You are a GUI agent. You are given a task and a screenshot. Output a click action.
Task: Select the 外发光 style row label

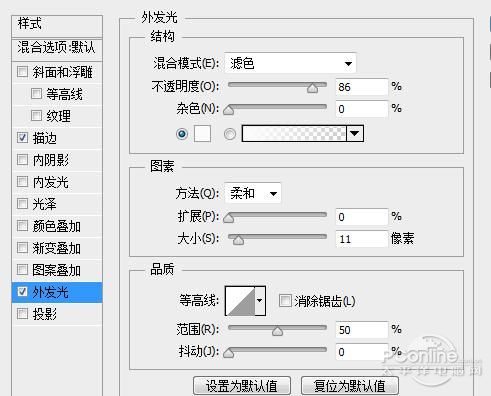50,292
